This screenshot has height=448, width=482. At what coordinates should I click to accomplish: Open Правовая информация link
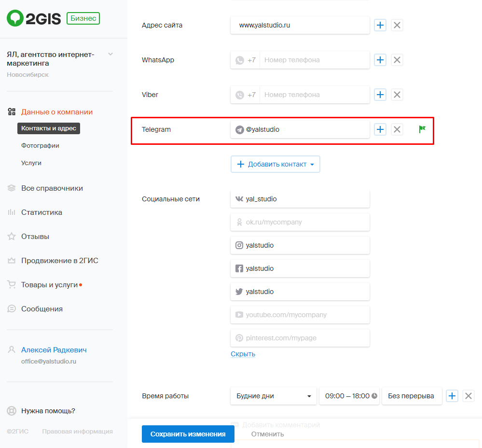pyautogui.click(x=78, y=432)
